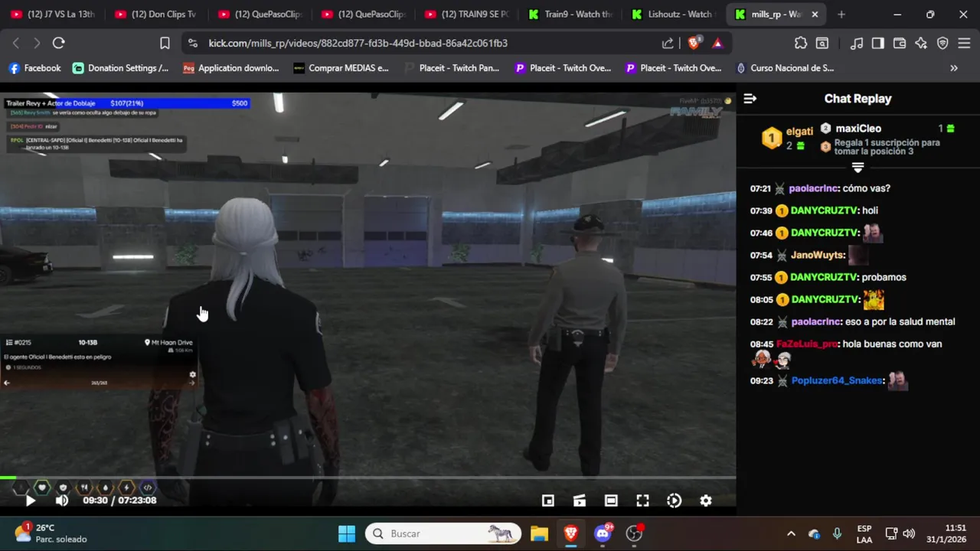This screenshot has height=551, width=980.
Task: Open Brave Shields lion icon
Action: tap(694, 43)
